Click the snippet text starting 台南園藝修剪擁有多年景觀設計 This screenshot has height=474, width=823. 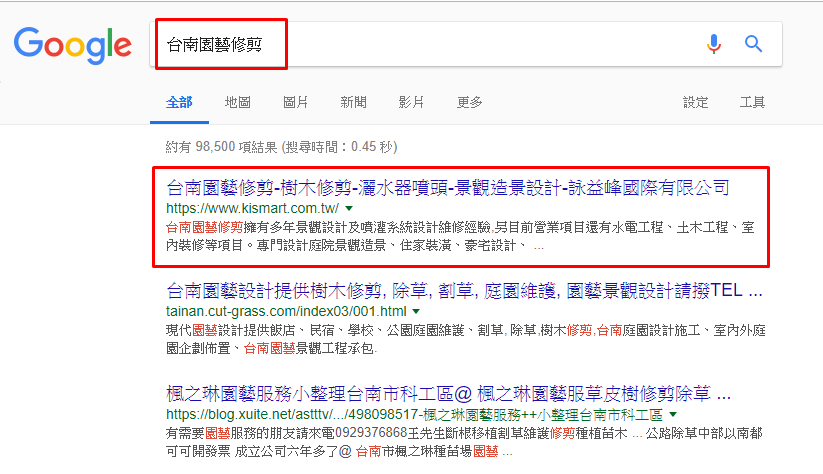click(460, 236)
